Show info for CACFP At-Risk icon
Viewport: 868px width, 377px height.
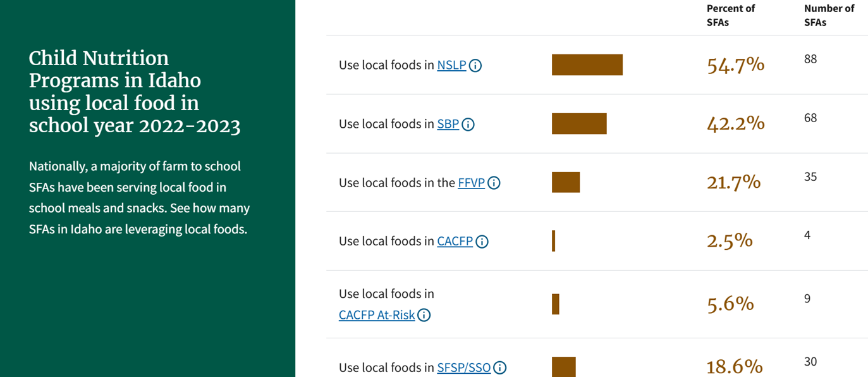tap(424, 315)
